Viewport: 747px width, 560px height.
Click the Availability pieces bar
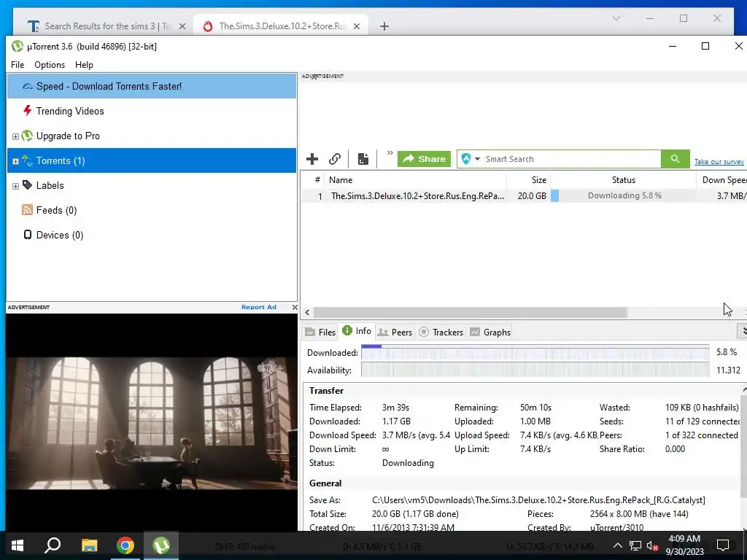tap(535, 370)
